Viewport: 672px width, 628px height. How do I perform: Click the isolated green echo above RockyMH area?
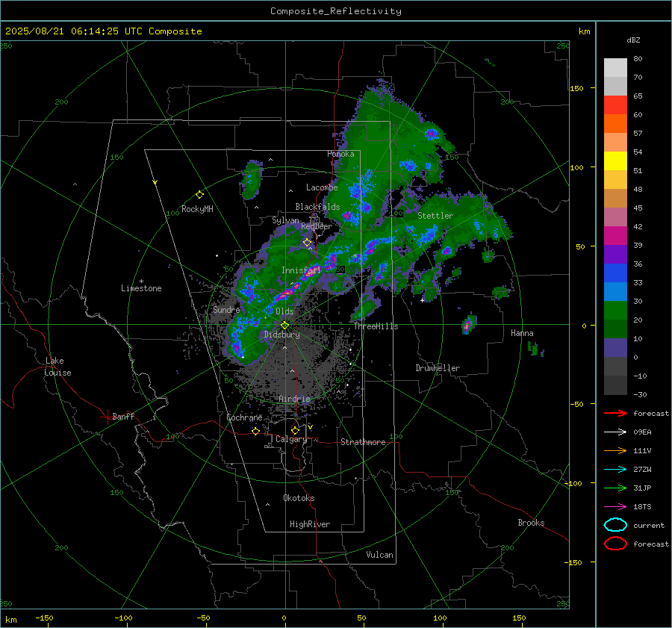pos(252,180)
